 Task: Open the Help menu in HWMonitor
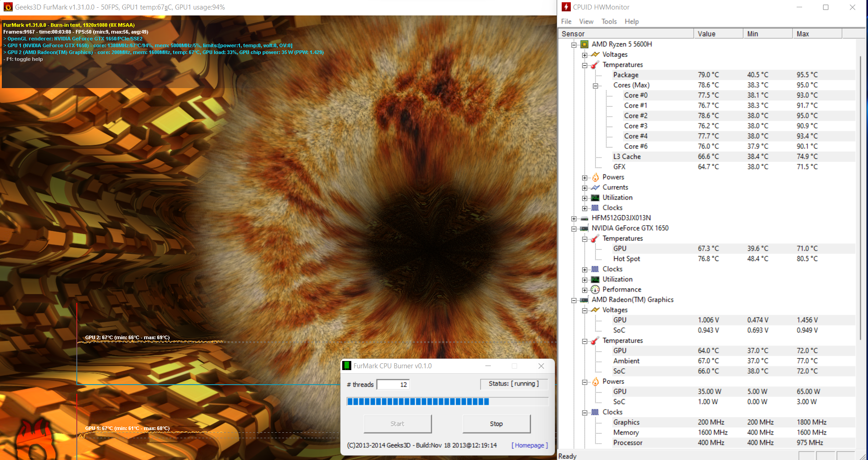tap(632, 21)
